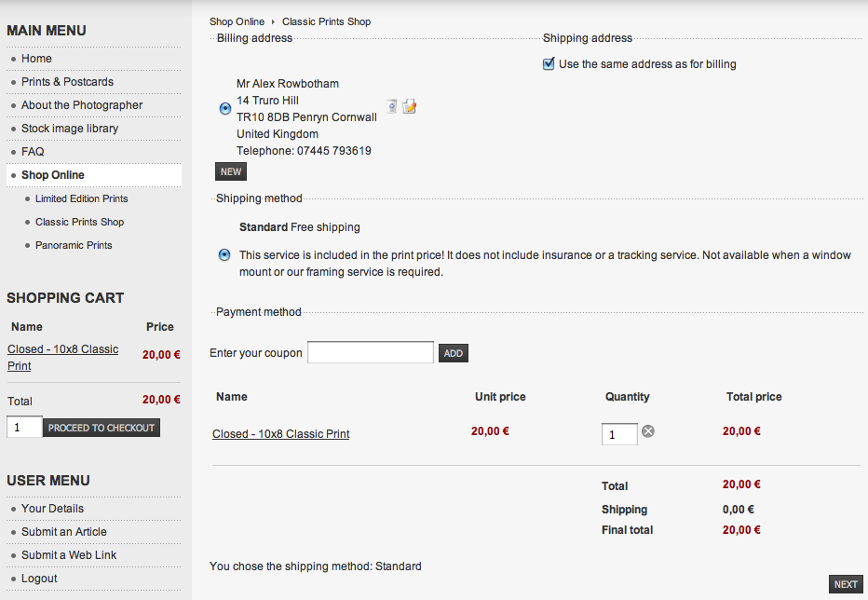The image size is (868, 600).
Task: Add the coupon with ADD button
Action: tap(454, 353)
